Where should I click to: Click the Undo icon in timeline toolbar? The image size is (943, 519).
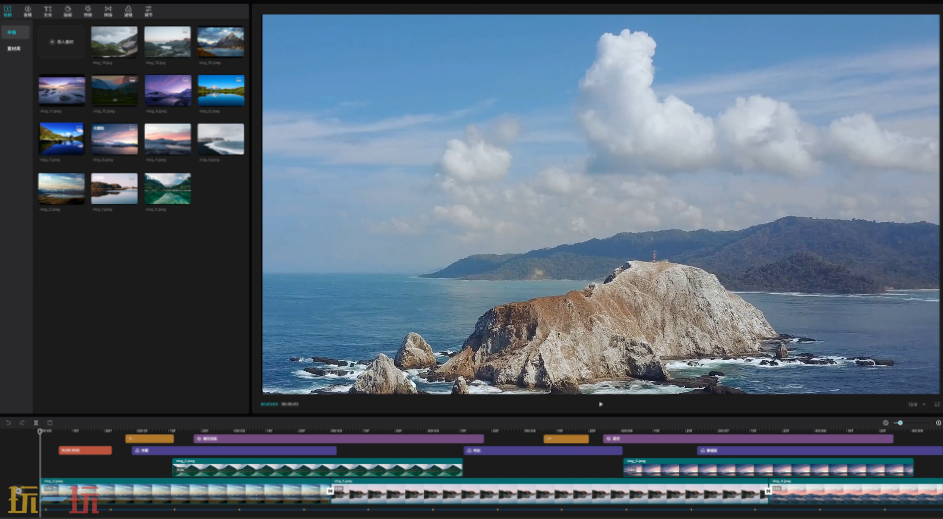8,423
